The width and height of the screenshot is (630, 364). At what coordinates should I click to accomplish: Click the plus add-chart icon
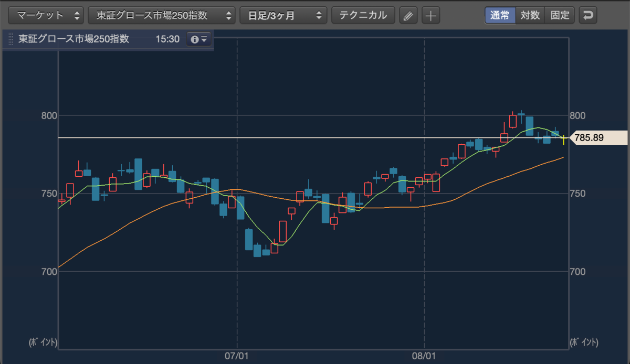pyautogui.click(x=430, y=15)
